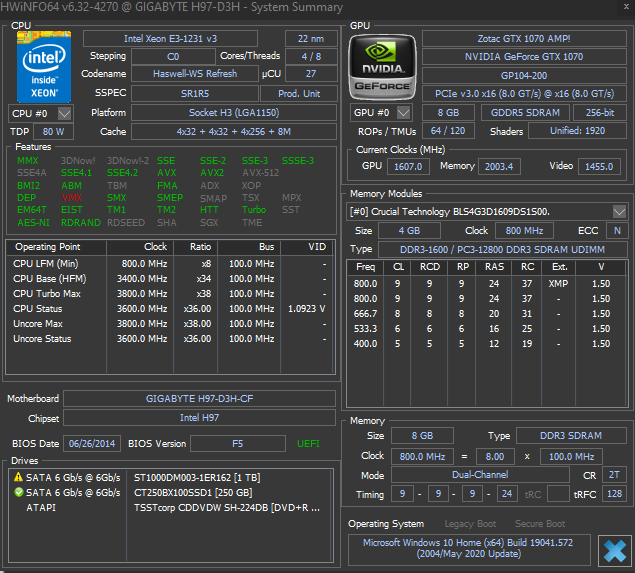
Task: Select the CPU LFM (Min) row
Action: pos(170,264)
